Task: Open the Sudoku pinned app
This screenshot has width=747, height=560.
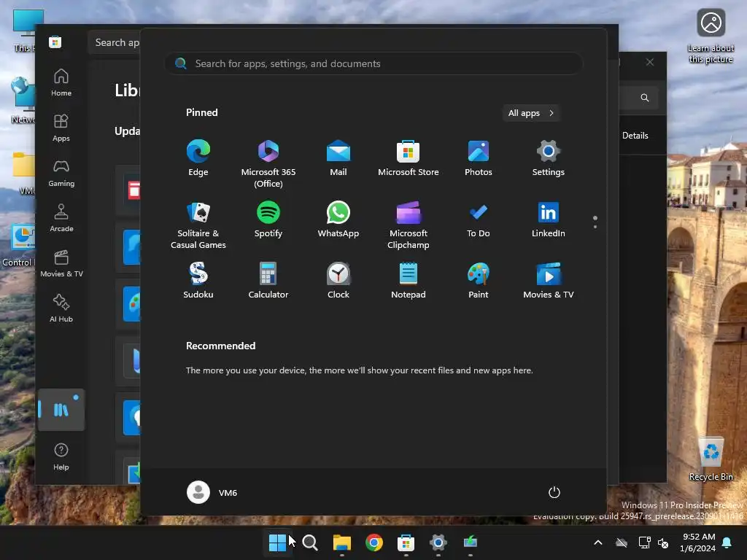Action: point(198,281)
